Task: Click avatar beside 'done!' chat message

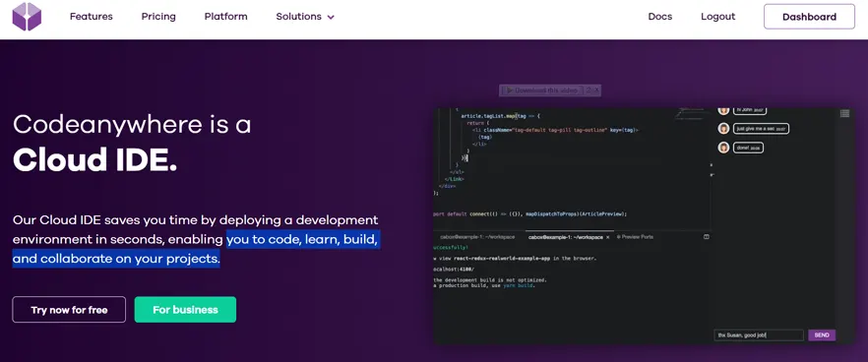Action: [723, 148]
